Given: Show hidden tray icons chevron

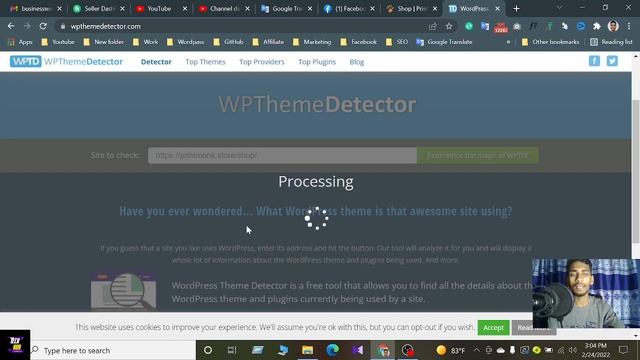Looking at the screenshot, I should pos(476,350).
